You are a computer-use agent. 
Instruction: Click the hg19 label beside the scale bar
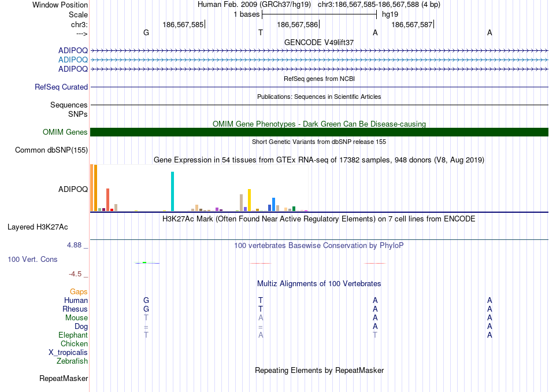pyautogui.click(x=390, y=14)
